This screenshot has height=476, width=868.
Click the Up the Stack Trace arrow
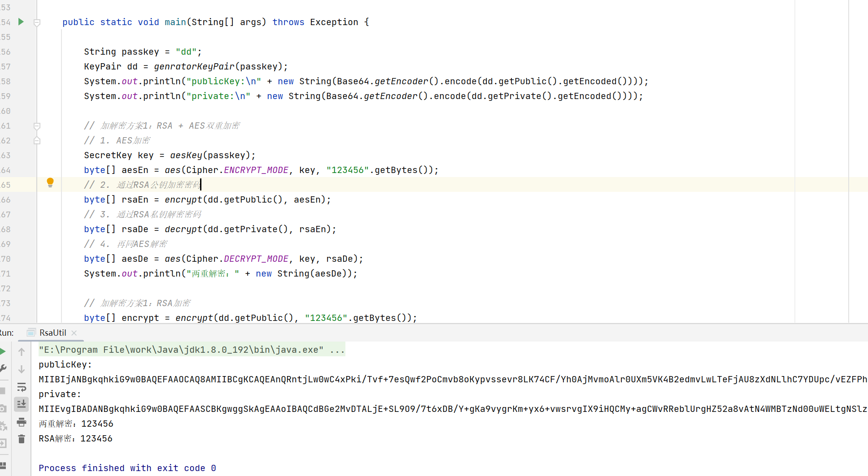[x=22, y=352]
